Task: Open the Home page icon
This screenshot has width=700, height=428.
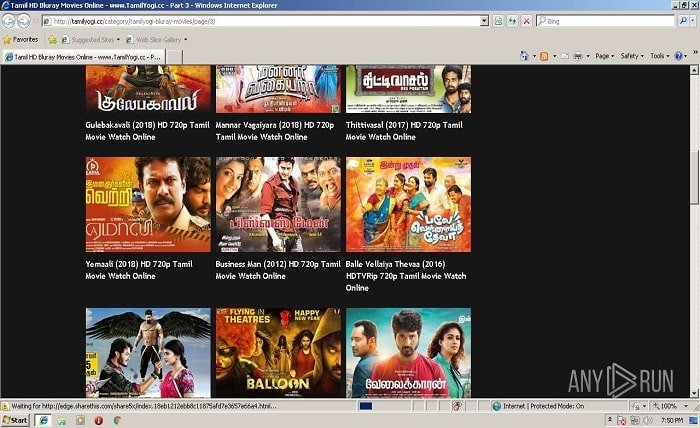Action: point(524,56)
